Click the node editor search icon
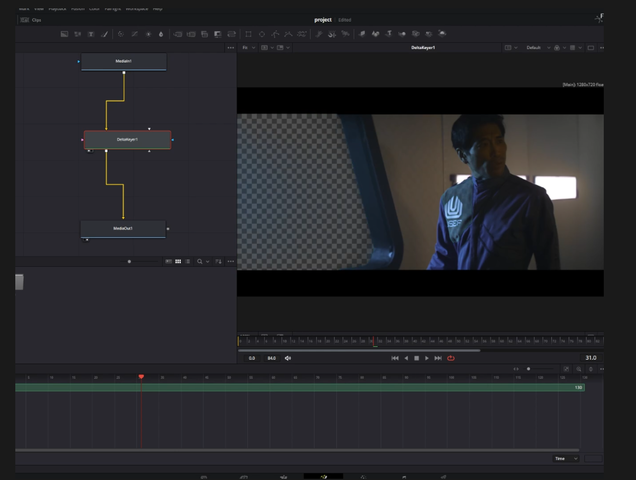 pos(200,261)
